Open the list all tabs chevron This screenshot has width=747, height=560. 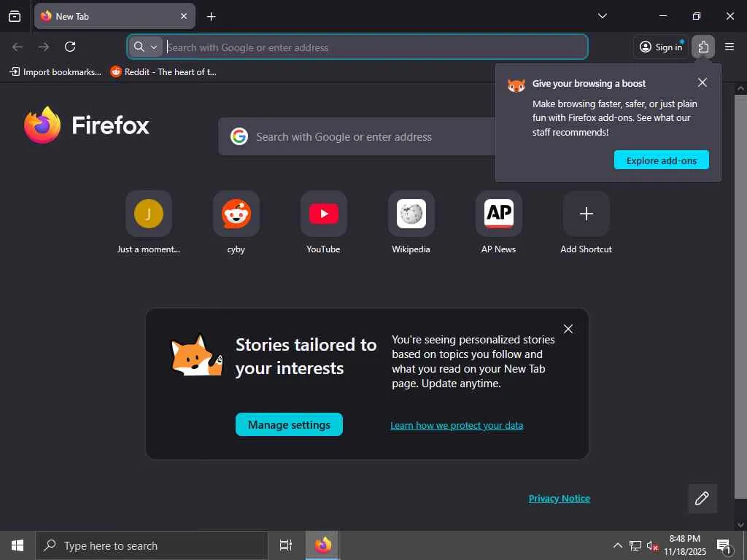602,16
